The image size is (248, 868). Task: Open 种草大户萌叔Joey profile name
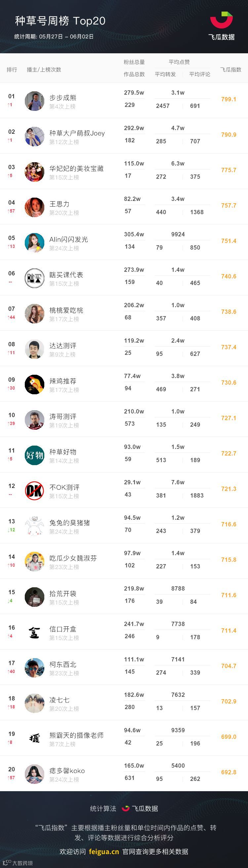point(77,133)
